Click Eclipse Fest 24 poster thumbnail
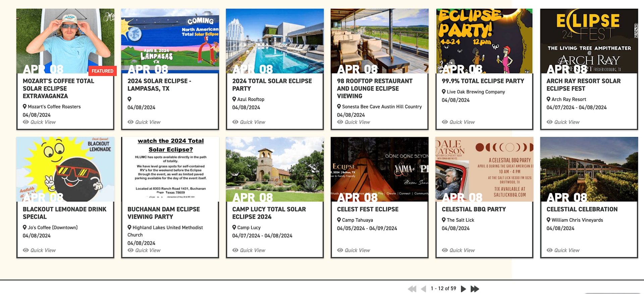Screen dimensions: 644x294 (589, 41)
